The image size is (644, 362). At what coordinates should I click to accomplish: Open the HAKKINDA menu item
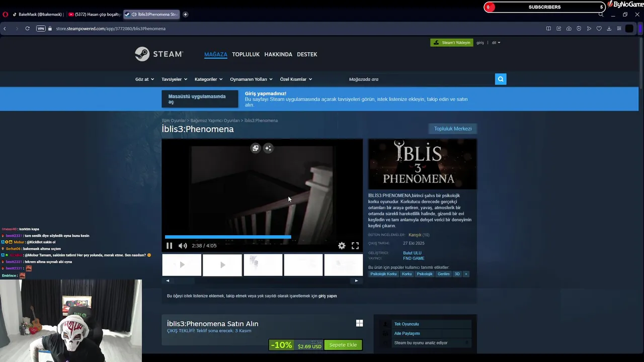[x=278, y=54]
